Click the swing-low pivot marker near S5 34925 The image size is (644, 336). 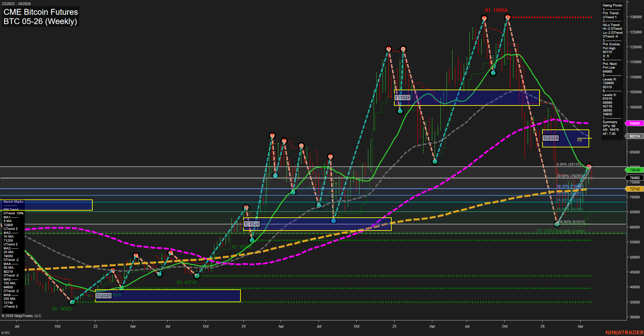click(x=72, y=303)
